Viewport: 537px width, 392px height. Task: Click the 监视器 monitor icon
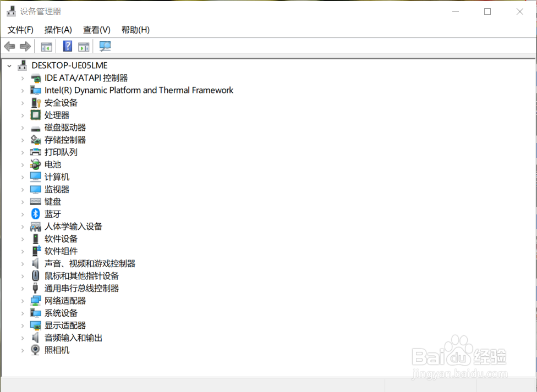(x=36, y=189)
